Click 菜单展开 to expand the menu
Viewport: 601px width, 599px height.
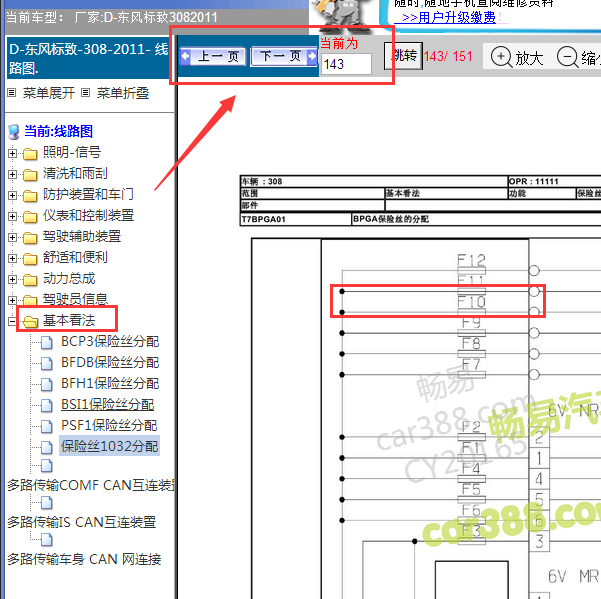click(49, 93)
